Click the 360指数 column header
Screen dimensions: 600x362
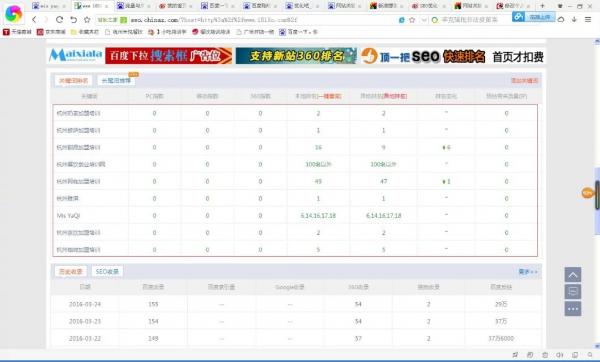260,96
